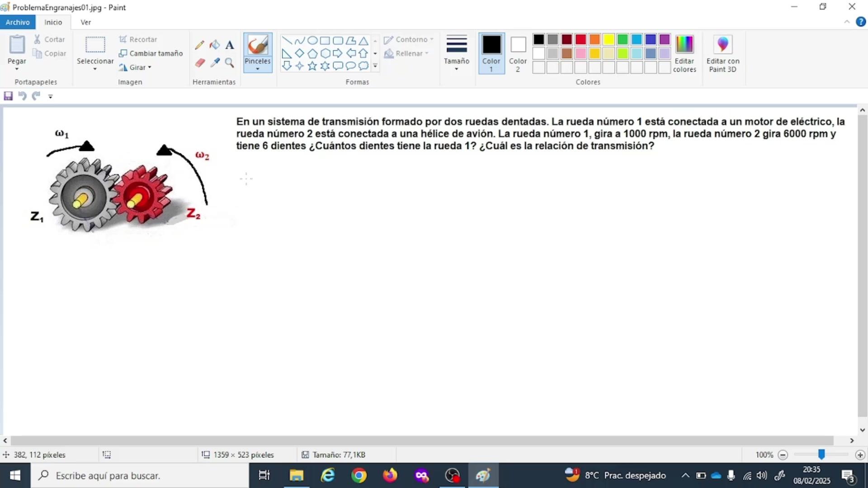Open the Archivo menu

point(18,22)
